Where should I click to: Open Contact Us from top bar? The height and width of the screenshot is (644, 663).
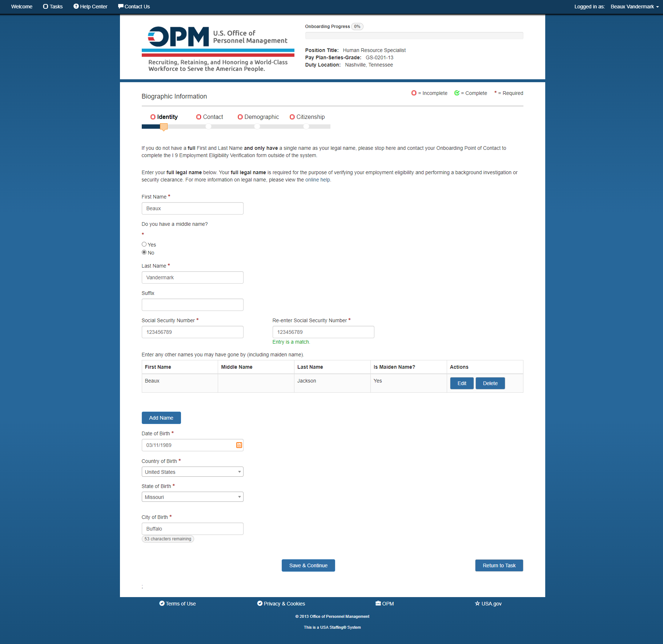pos(134,7)
